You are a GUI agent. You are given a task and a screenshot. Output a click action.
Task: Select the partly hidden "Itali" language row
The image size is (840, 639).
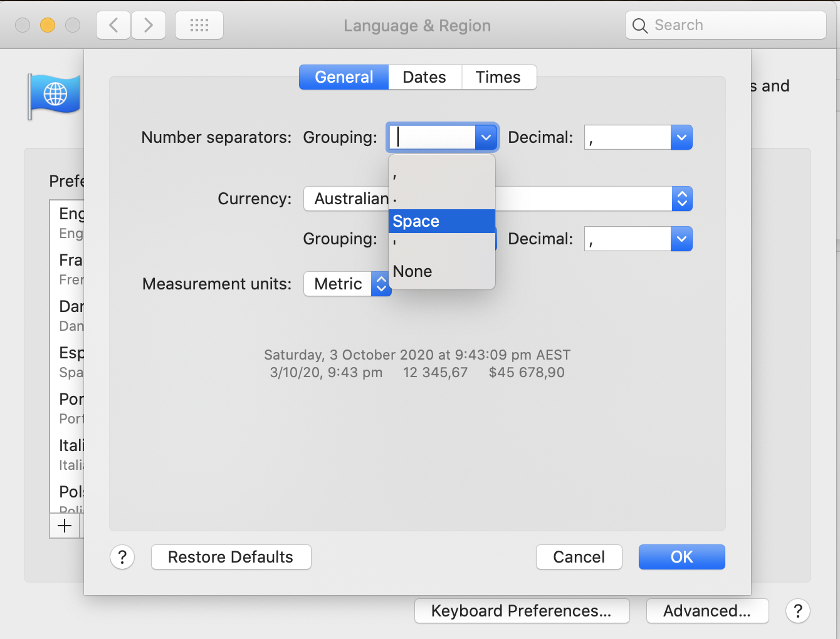pos(67,455)
